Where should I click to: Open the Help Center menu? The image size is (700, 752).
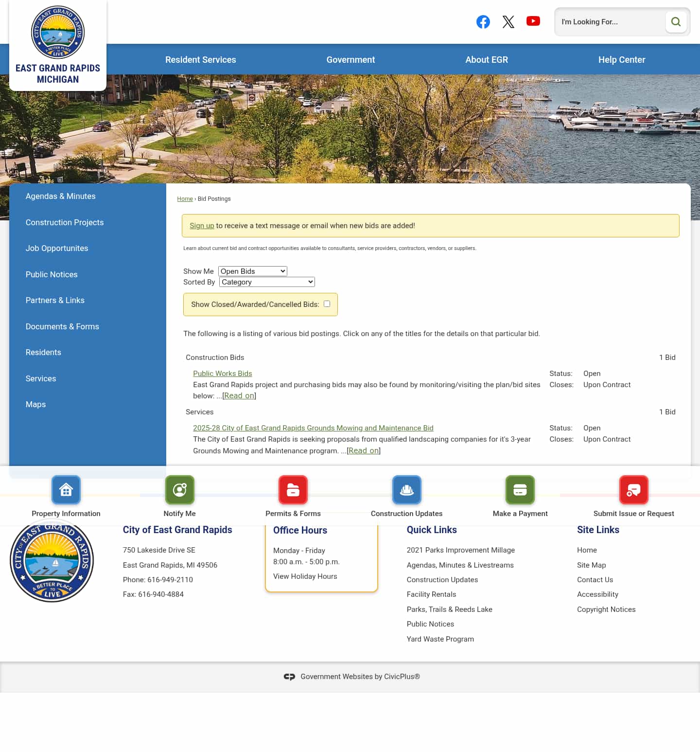(x=622, y=60)
